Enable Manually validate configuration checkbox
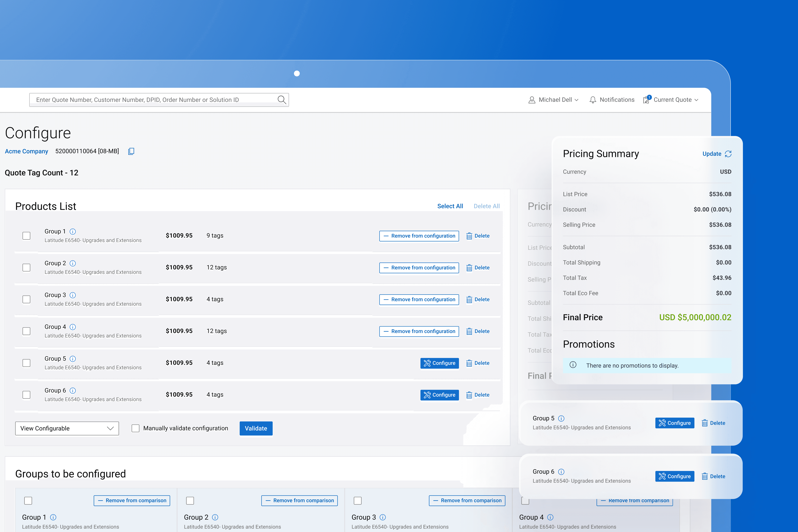Screen dimensions: 798x532 click(135, 428)
